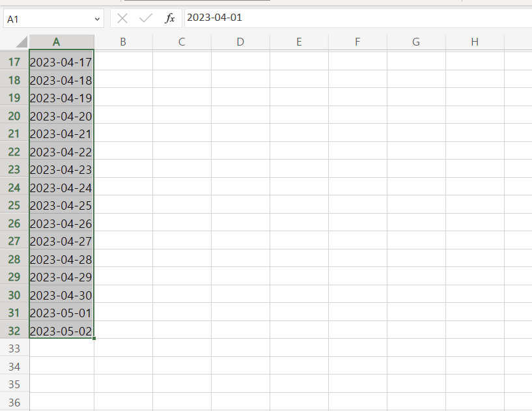This screenshot has height=411, width=532.
Task: Select row 21 header
Action: [x=14, y=133]
